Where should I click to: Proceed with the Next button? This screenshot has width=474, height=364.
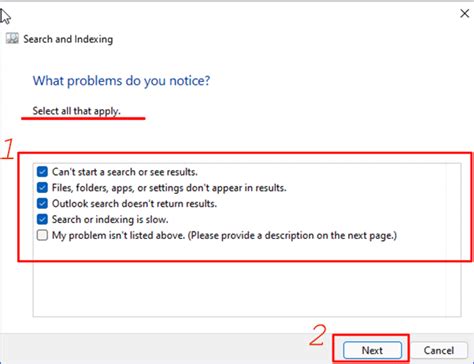point(372,350)
